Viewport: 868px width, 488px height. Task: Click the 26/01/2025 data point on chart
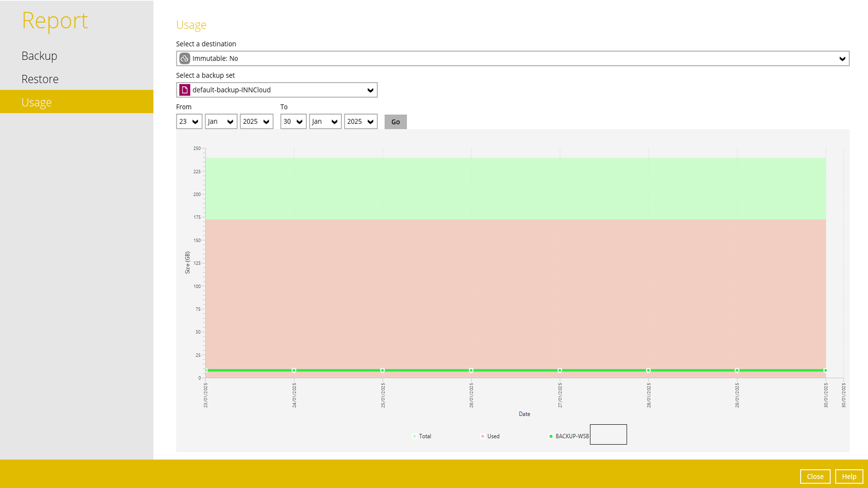point(471,371)
